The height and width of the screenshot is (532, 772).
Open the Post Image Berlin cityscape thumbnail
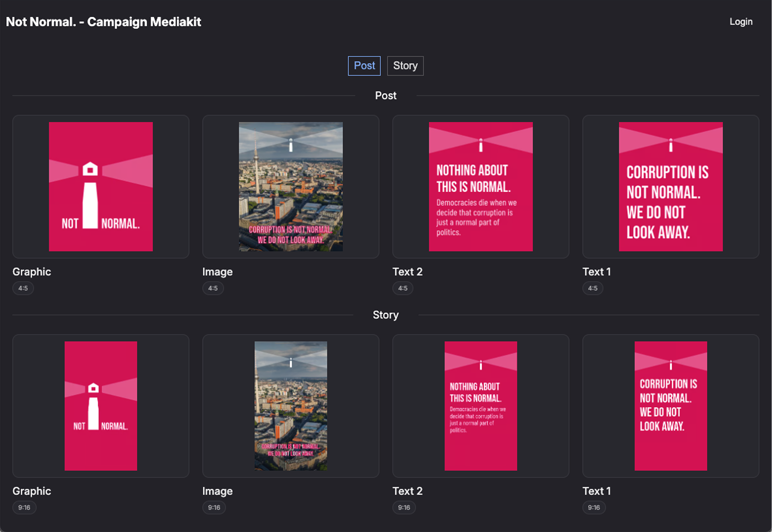tap(291, 186)
